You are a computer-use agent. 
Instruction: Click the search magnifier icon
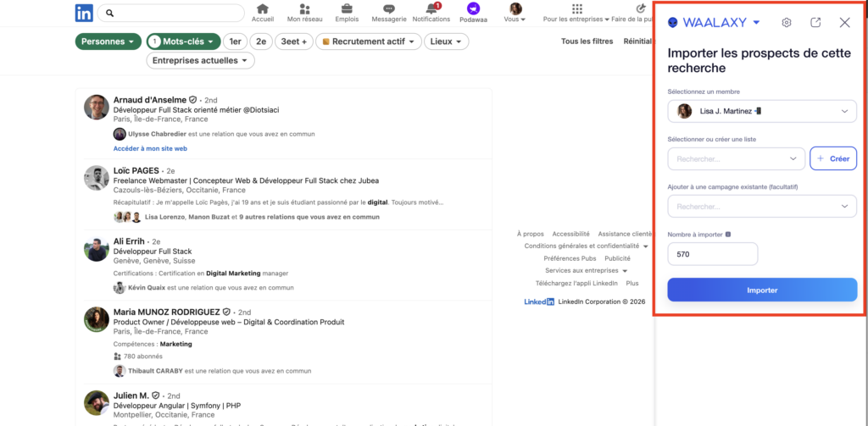(x=109, y=13)
